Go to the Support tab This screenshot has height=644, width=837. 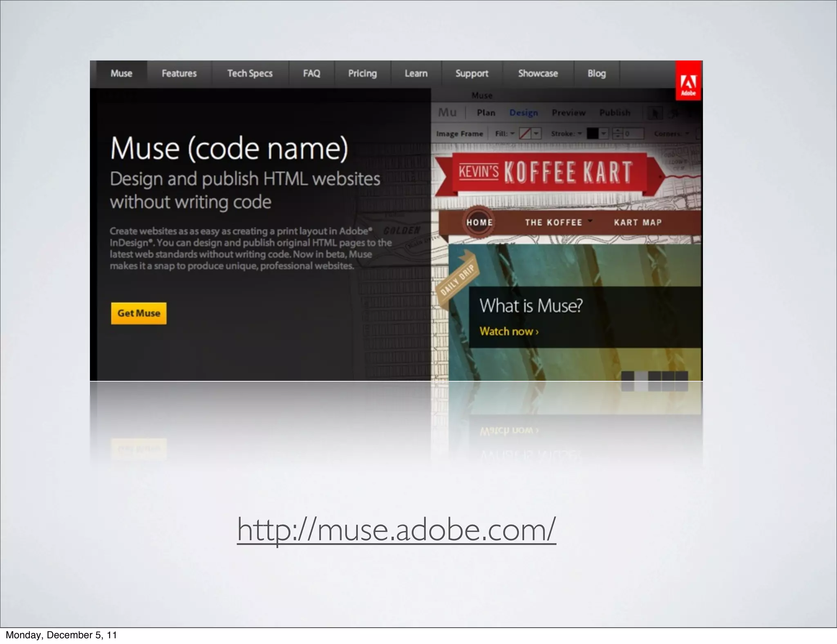(472, 74)
